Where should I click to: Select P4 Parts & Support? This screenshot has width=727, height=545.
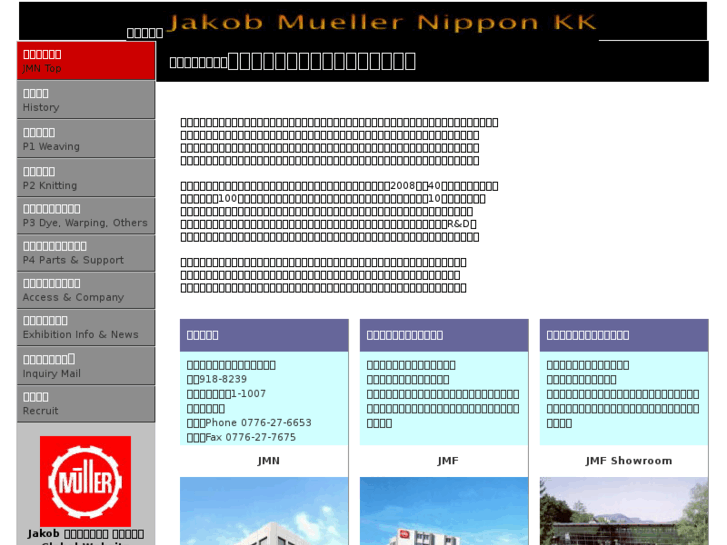point(86,253)
